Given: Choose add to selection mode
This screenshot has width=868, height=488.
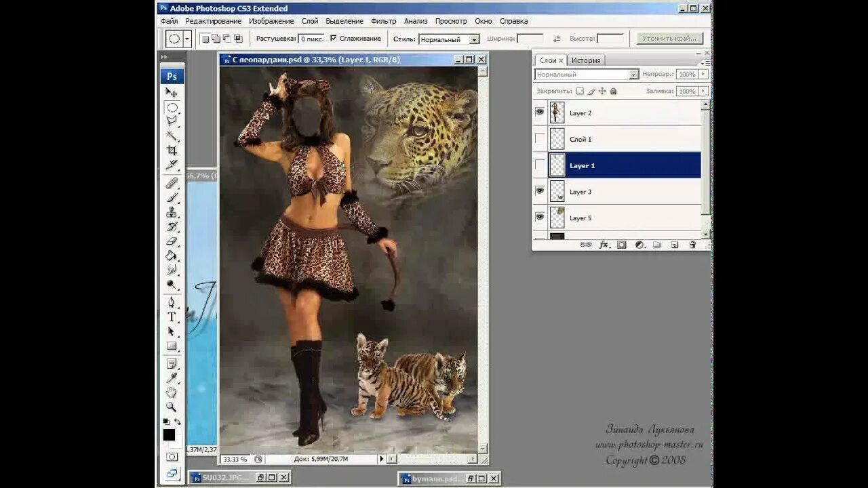Looking at the screenshot, I should pos(216,39).
